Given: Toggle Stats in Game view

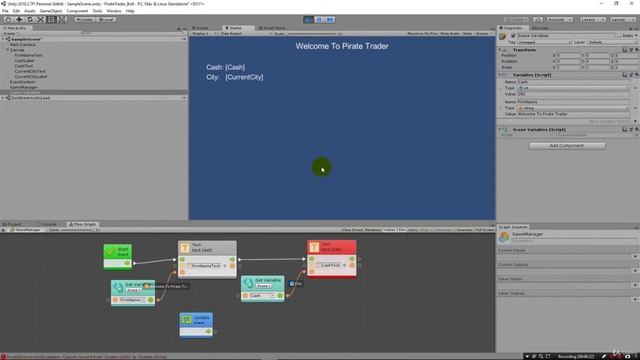Looking at the screenshot, I should tap(467, 33).
